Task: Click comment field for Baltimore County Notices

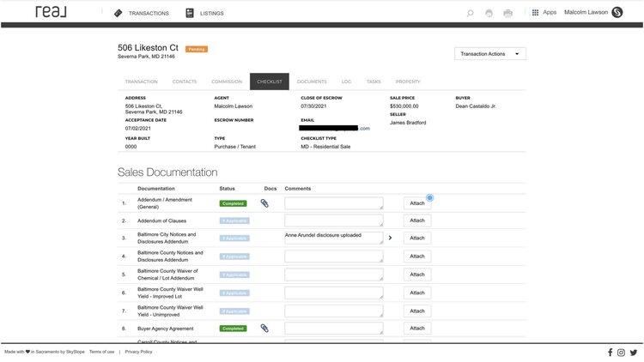Action: pos(334,256)
